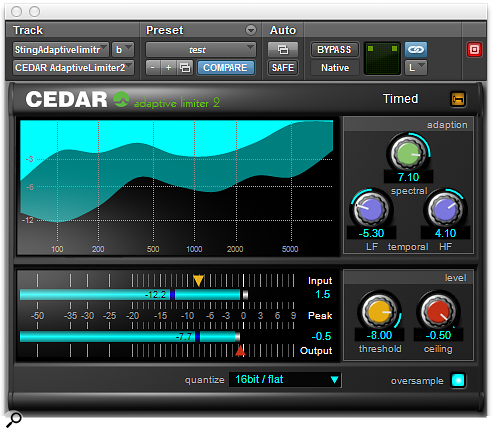This screenshot has height=434, width=496.
Task: Click the Preset header label
Action: (x=165, y=30)
